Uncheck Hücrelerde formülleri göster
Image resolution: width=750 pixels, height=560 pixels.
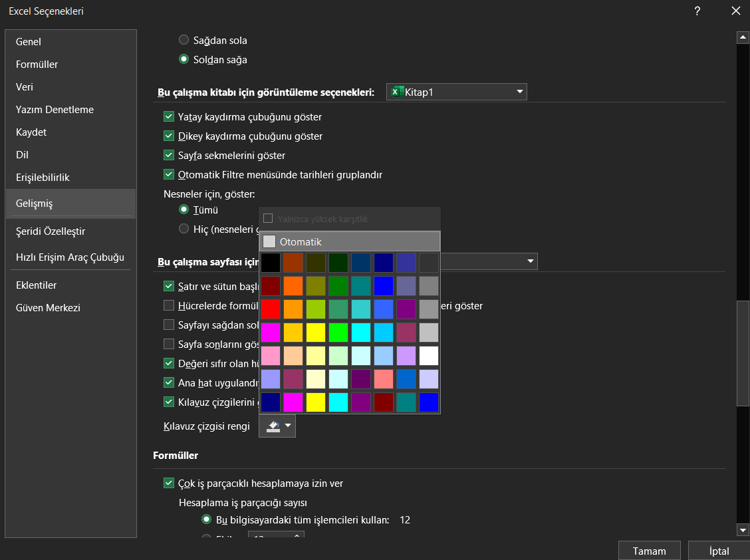point(169,305)
